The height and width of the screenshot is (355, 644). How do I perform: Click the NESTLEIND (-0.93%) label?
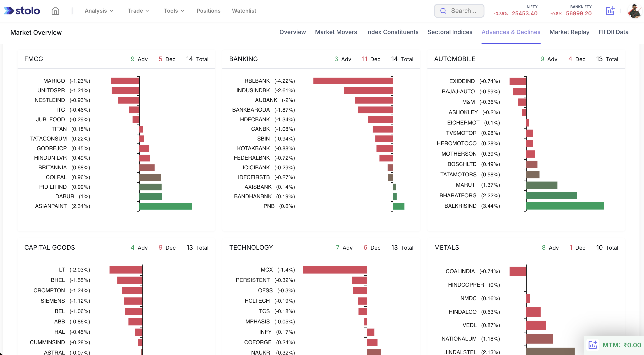pyautogui.click(x=62, y=100)
